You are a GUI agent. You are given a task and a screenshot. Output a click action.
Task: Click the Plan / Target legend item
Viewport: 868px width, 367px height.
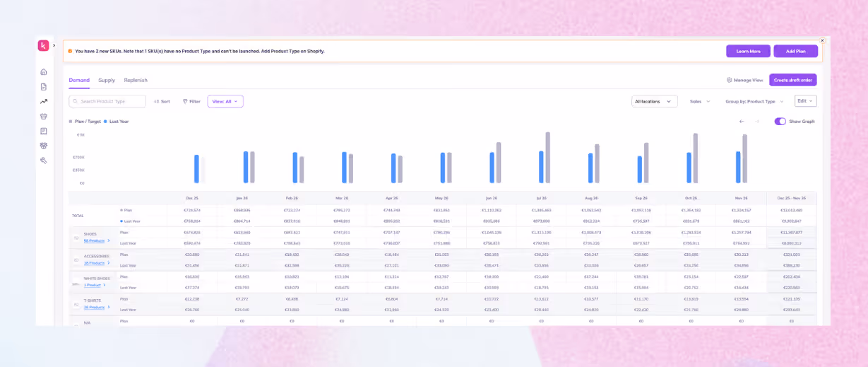pos(84,122)
